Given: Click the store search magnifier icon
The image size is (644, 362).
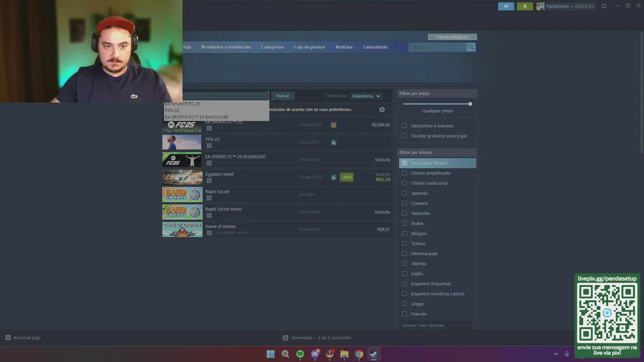Looking at the screenshot, I should pyautogui.click(x=471, y=47).
